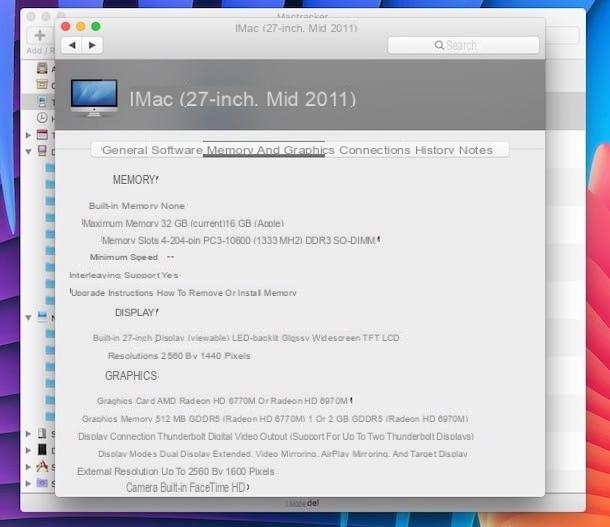Expand the A icon sidebar category
Image resolution: width=610 pixels, height=527 pixels.
click(x=28, y=466)
